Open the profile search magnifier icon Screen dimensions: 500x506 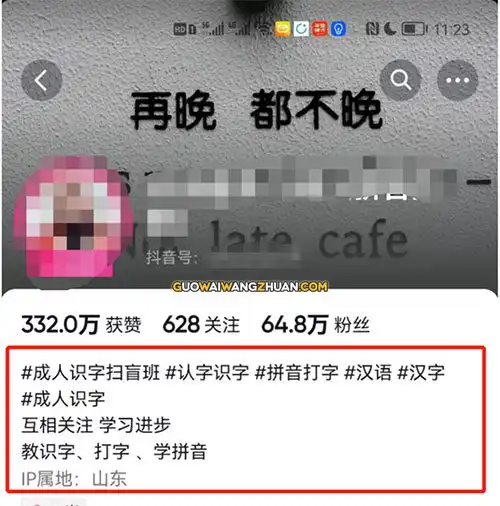pyautogui.click(x=401, y=80)
